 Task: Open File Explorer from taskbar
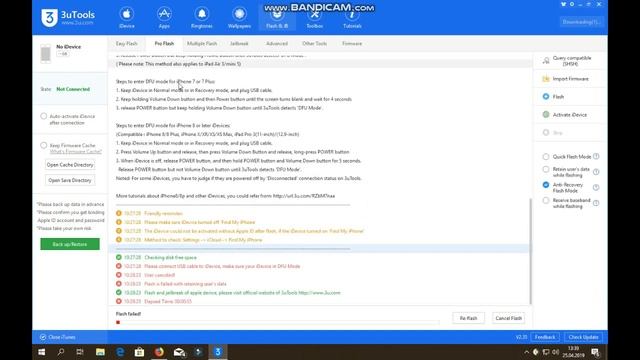pos(100,352)
